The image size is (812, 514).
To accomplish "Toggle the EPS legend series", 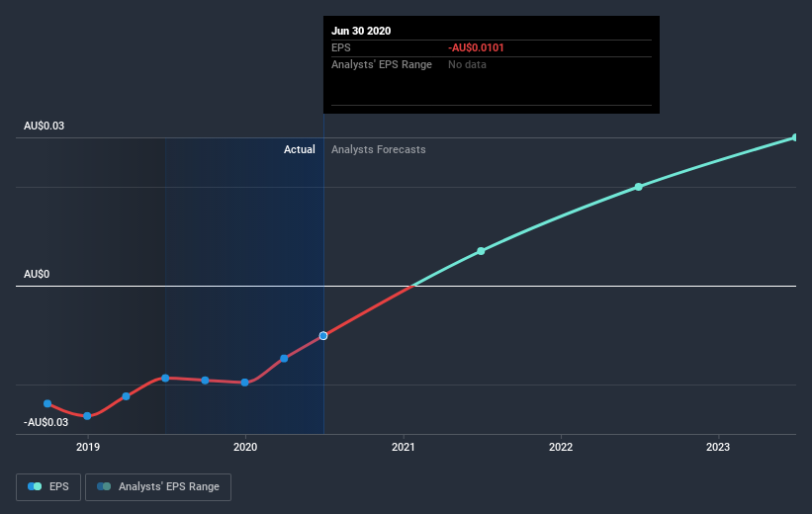I will pyautogui.click(x=48, y=486).
